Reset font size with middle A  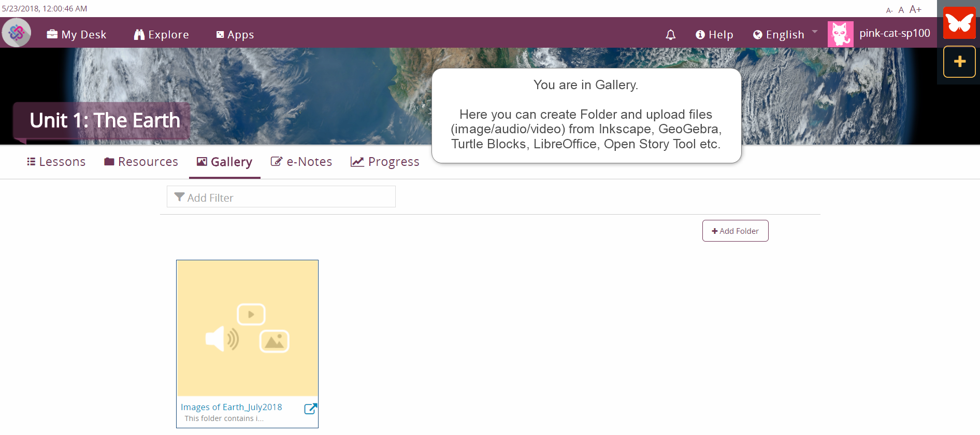(901, 10)
